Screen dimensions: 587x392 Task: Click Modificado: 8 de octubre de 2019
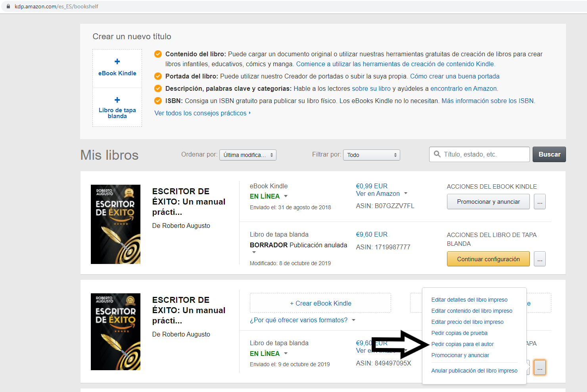pyautogui.click(x=290, y=263)
